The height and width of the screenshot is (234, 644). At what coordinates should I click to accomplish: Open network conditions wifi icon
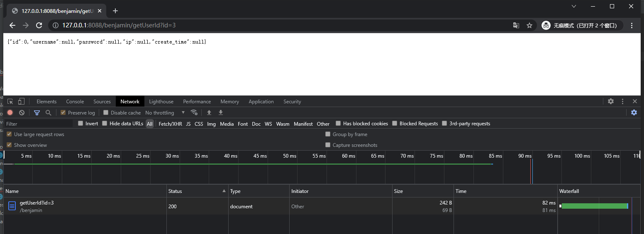[x=194, y=112]
